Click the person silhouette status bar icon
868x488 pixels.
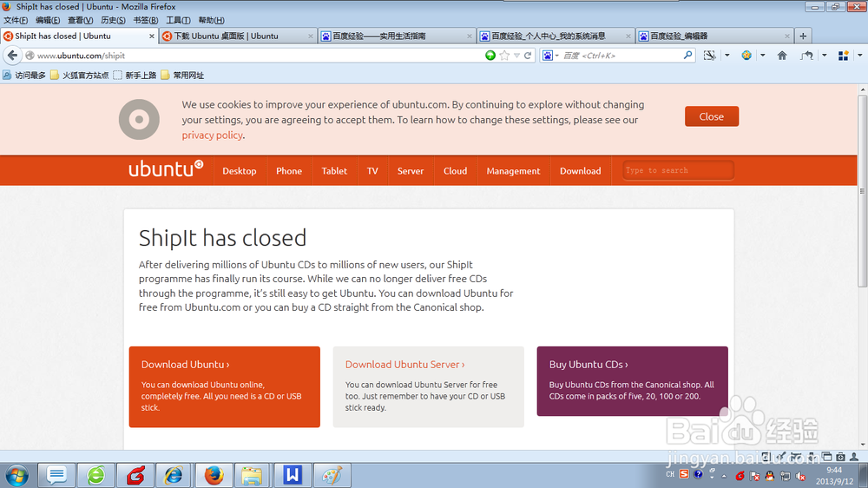click(854, 457)
